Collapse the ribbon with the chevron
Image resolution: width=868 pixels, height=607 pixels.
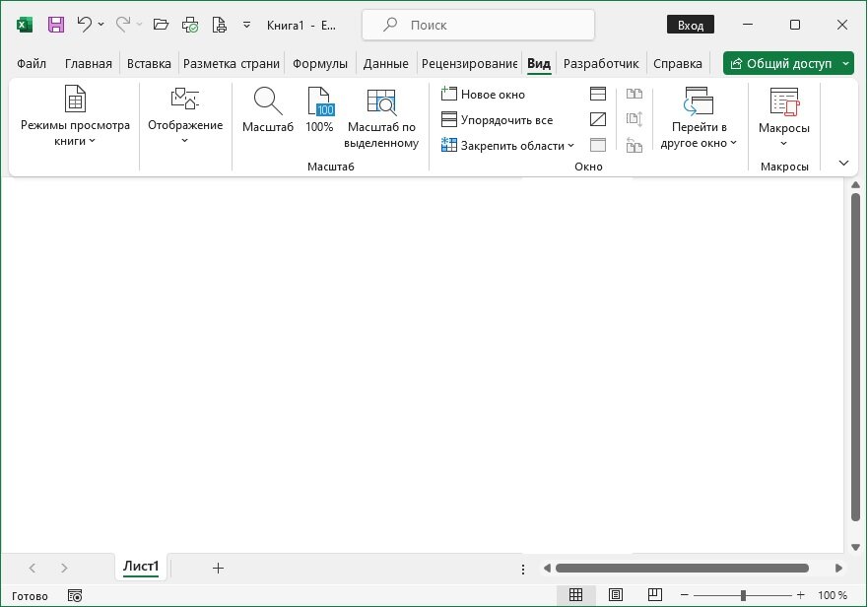point(843,163)
